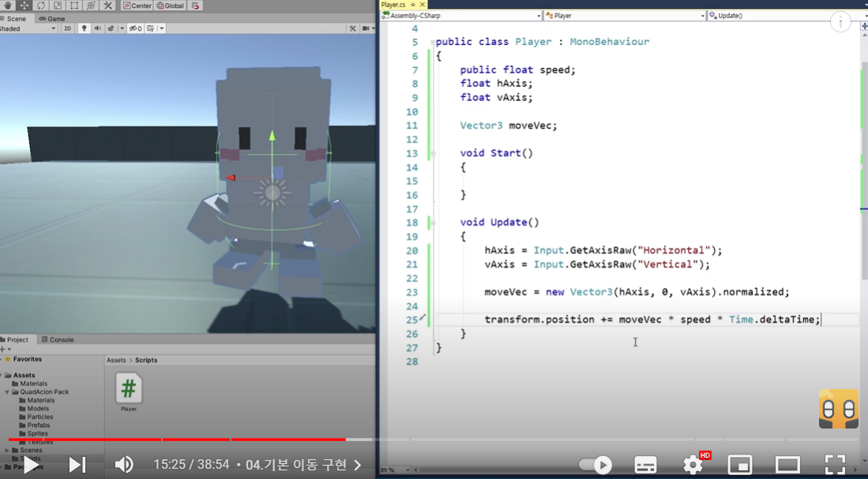The image size is (868, 479).
Task: Select Particles folder in tree
Action: (40, 417)
